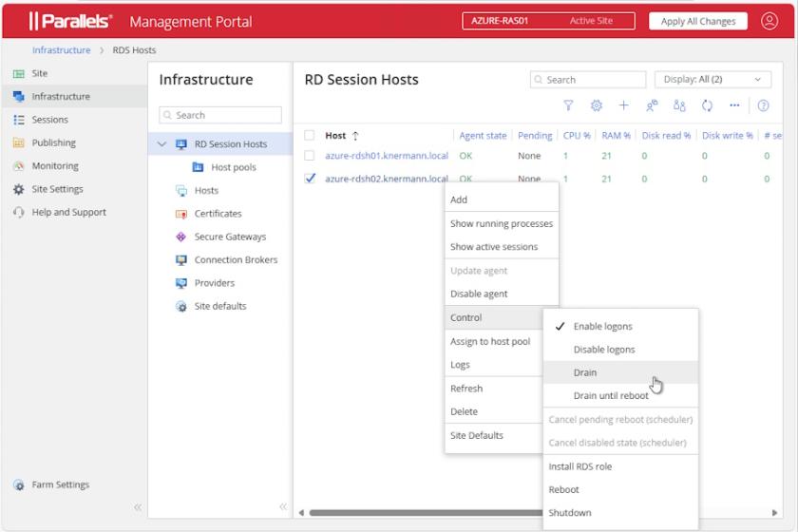The height and width of the screenshot is (532, 798).
Task: Click the Providers icon in tree
Action: click(181, 283)
